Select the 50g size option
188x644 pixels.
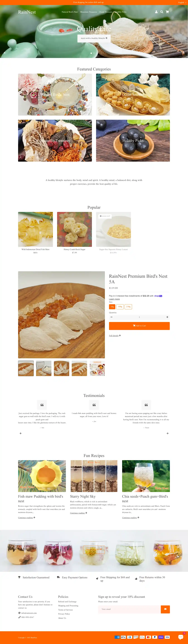112,306
